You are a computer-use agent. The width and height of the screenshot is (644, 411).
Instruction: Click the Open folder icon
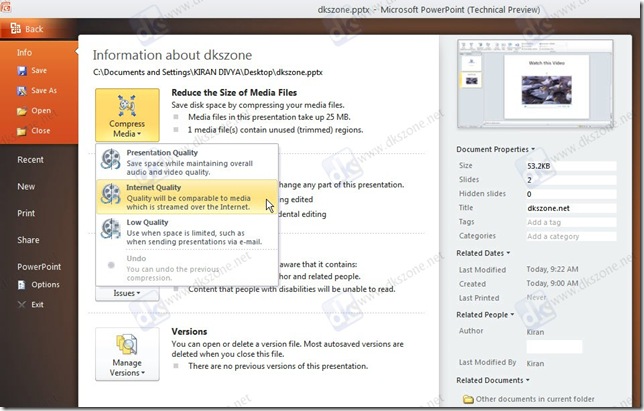pos(22,111)
